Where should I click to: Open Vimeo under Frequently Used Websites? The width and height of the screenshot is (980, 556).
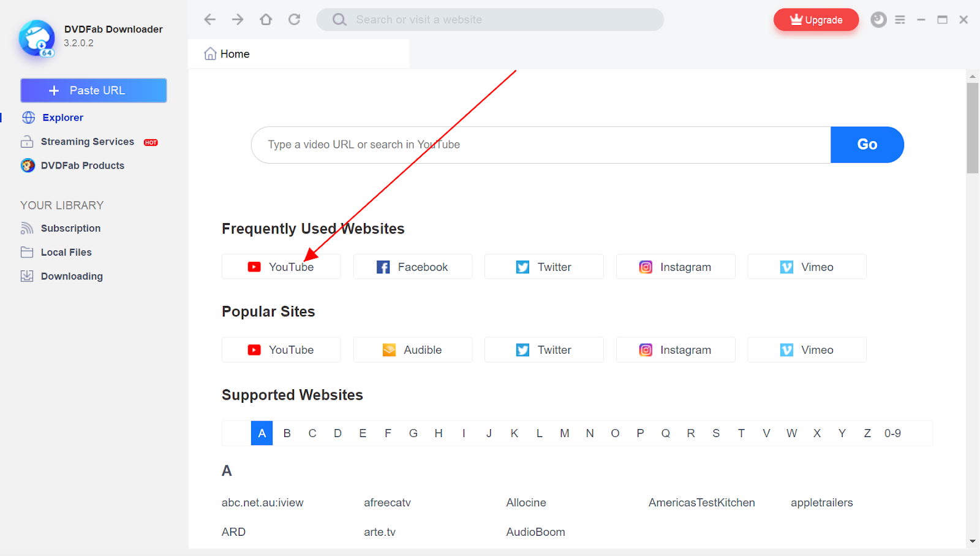tap(807, 267)
